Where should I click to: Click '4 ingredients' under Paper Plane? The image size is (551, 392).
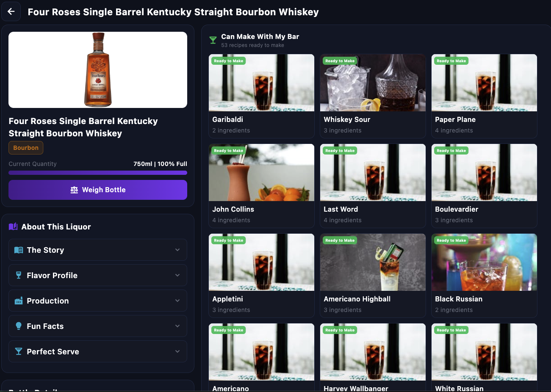click(x=454, y=130)
